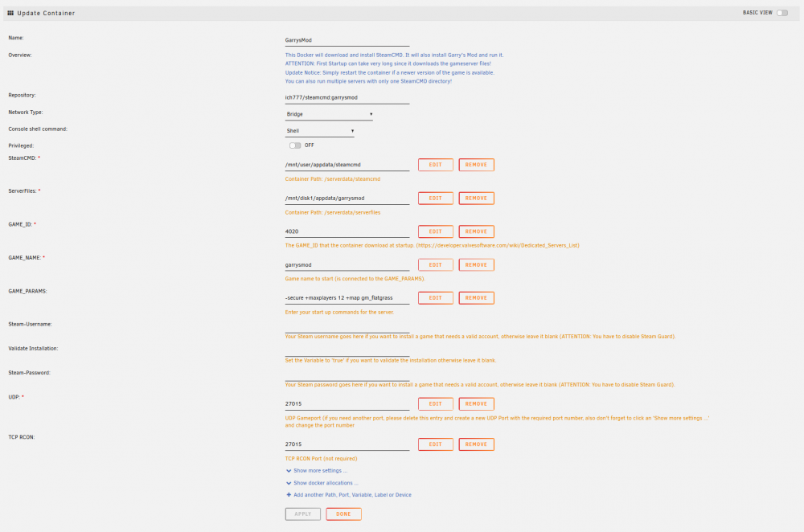Image resolution: width=804 pixels, height=532 pixels.
Task: Click the Steam-Username input field
Action: [x=347, y=327]
